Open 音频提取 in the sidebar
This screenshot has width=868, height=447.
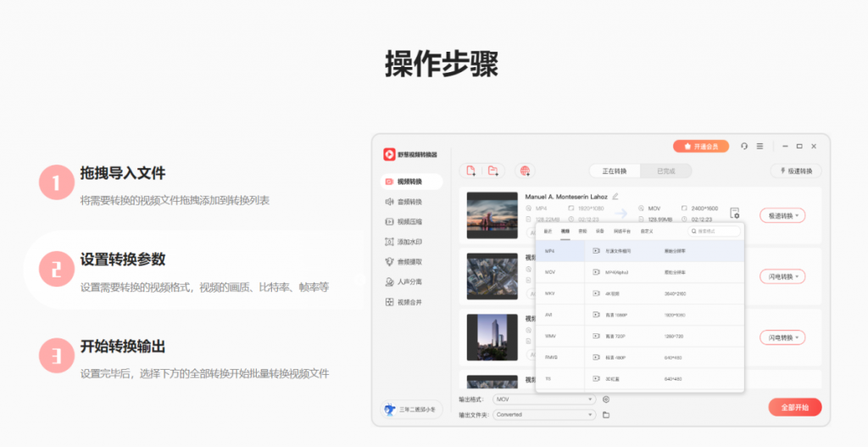pyautogui.click(x=411, y=262)
